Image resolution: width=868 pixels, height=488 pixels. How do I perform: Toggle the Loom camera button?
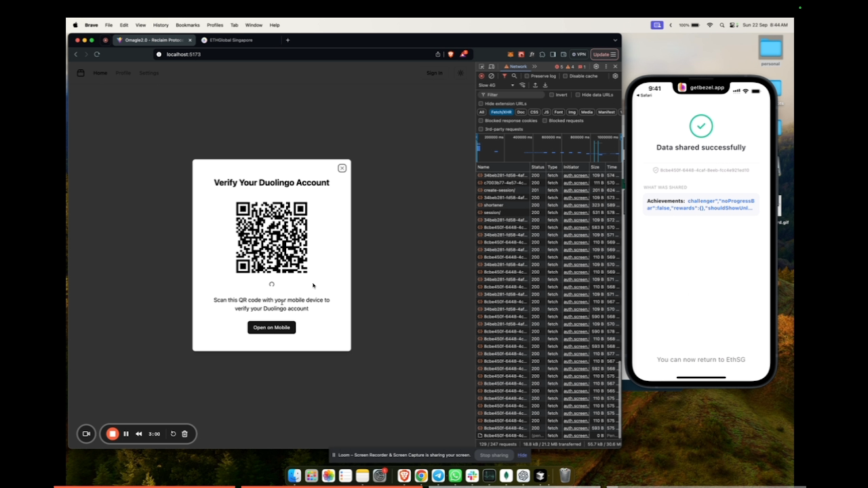point(86,434)
